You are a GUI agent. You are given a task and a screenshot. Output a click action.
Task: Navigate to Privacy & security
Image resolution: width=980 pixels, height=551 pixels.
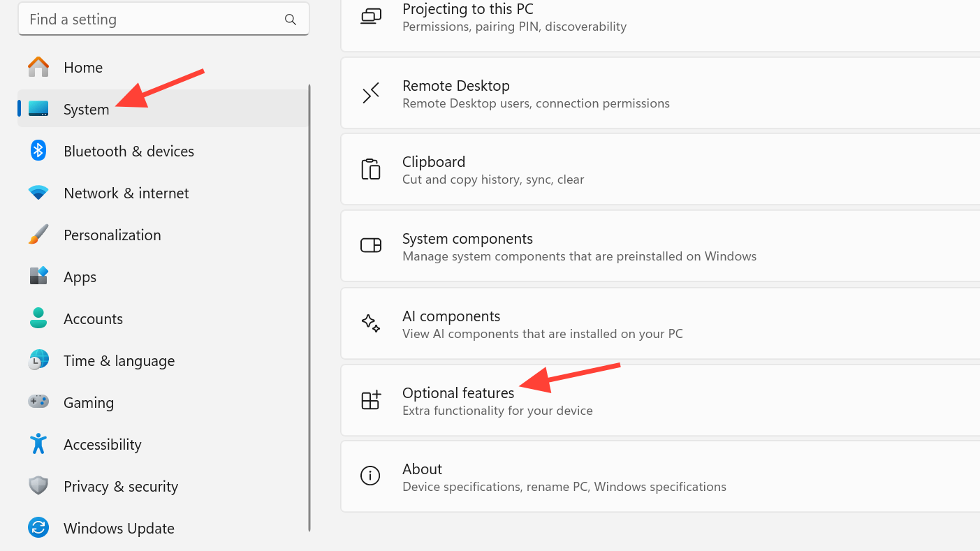[120, 486]
